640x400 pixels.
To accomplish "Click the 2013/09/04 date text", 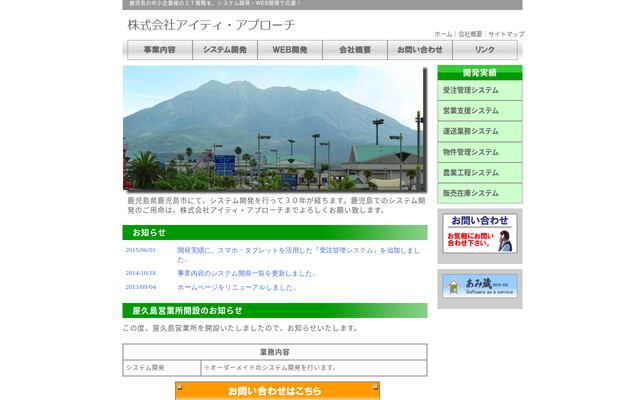I will 140,287.
